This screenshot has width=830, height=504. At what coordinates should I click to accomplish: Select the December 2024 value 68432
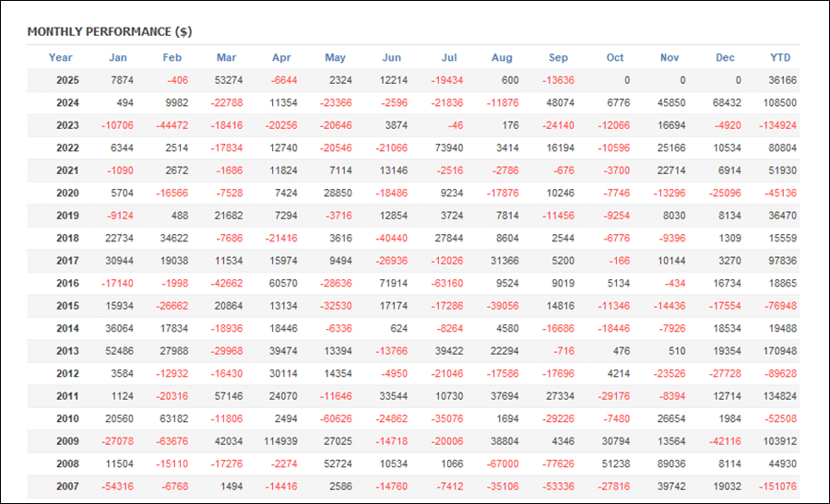(x=723, y=102)
